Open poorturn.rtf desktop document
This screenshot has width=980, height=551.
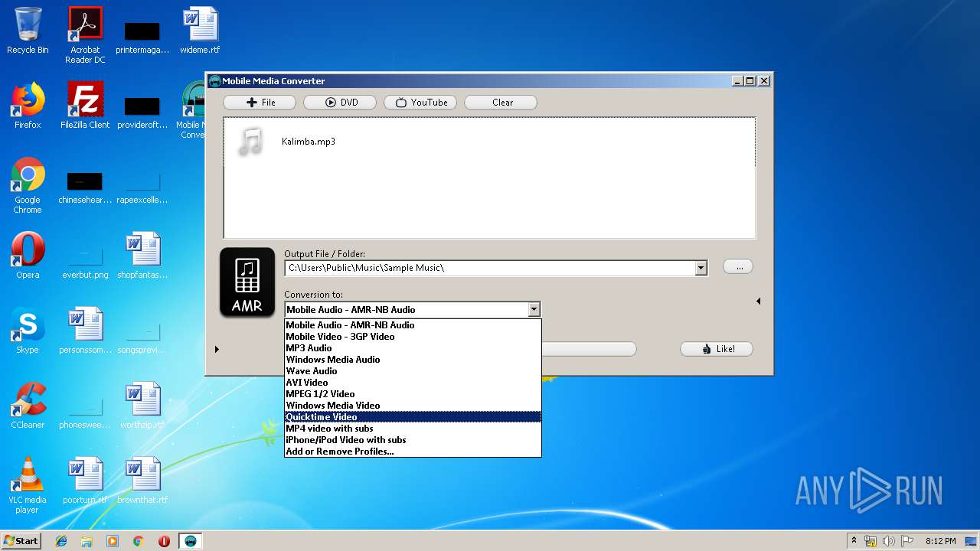pyautogui.click(x=85, y=481)
